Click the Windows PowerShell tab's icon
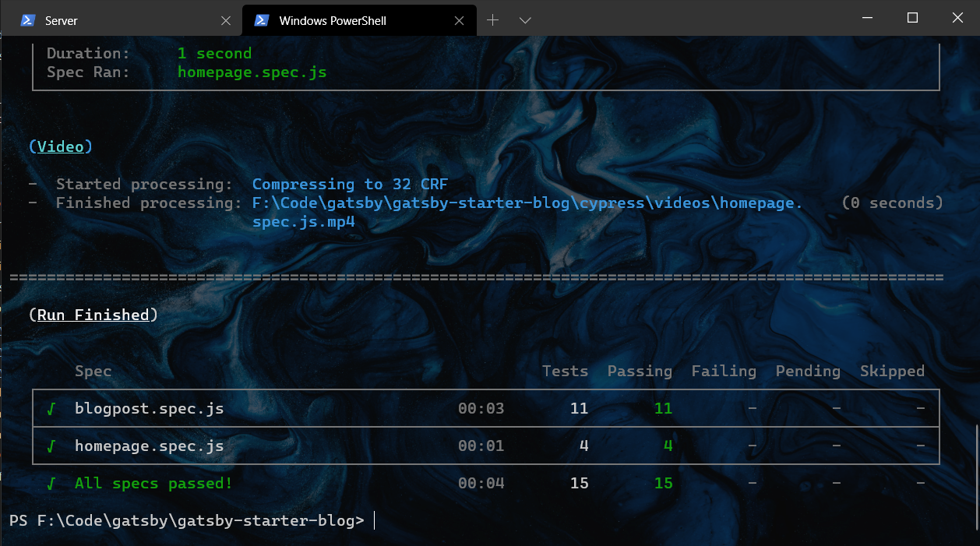Image resolution: width=980 pixels, height=546 pixels. tap(263, 20)
